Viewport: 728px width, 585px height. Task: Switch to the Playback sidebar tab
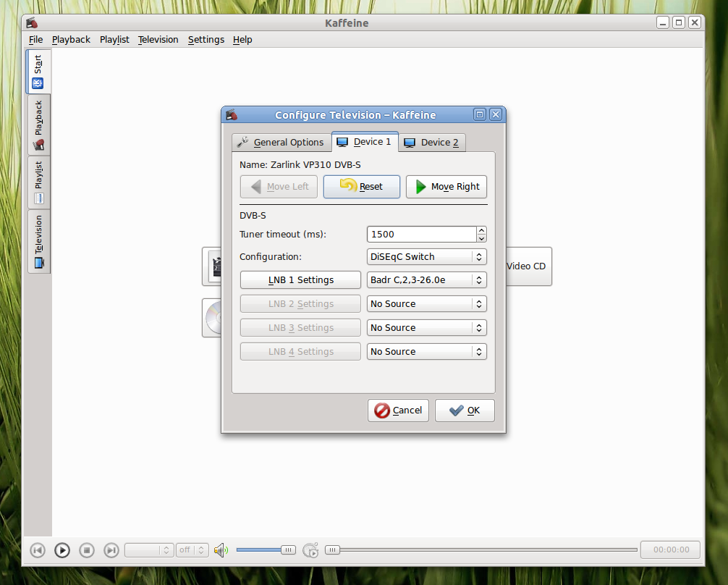[39, 125]
